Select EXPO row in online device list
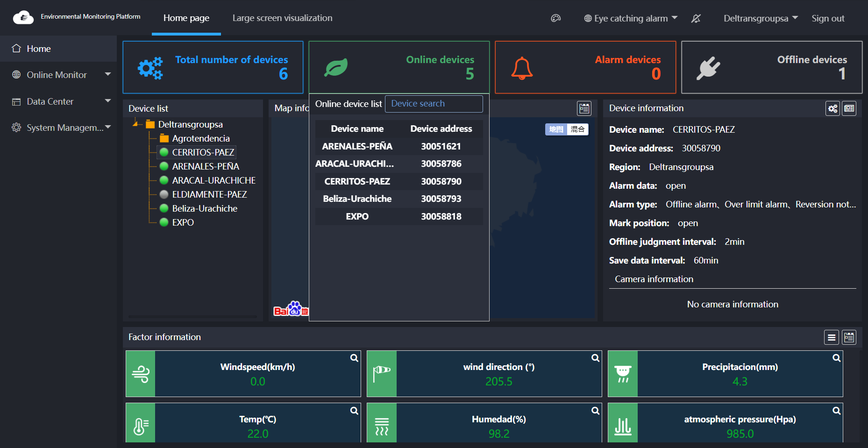This screenshot has height=448, width=868. click(399, 216)
